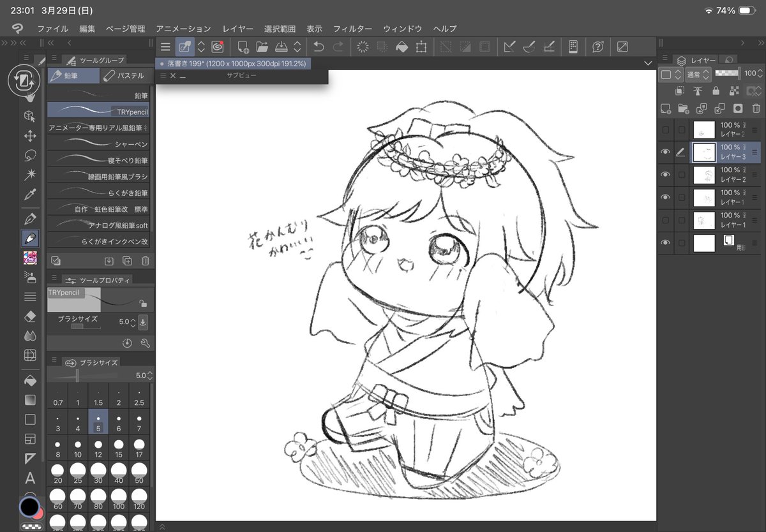Collapse the canvas tab bar with the right chevron

click(x=648, y=63)
